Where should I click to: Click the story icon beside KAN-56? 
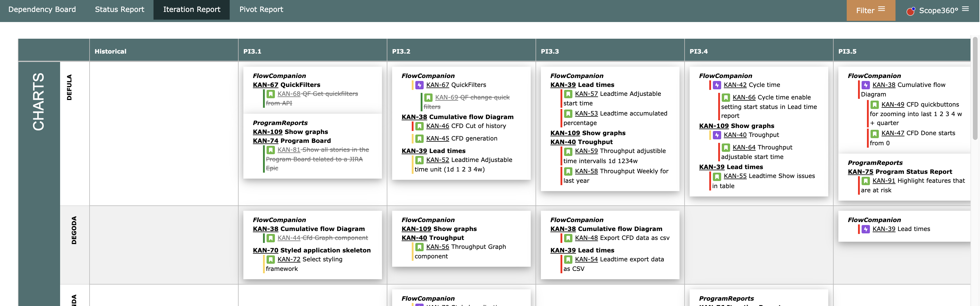[419, 247]
